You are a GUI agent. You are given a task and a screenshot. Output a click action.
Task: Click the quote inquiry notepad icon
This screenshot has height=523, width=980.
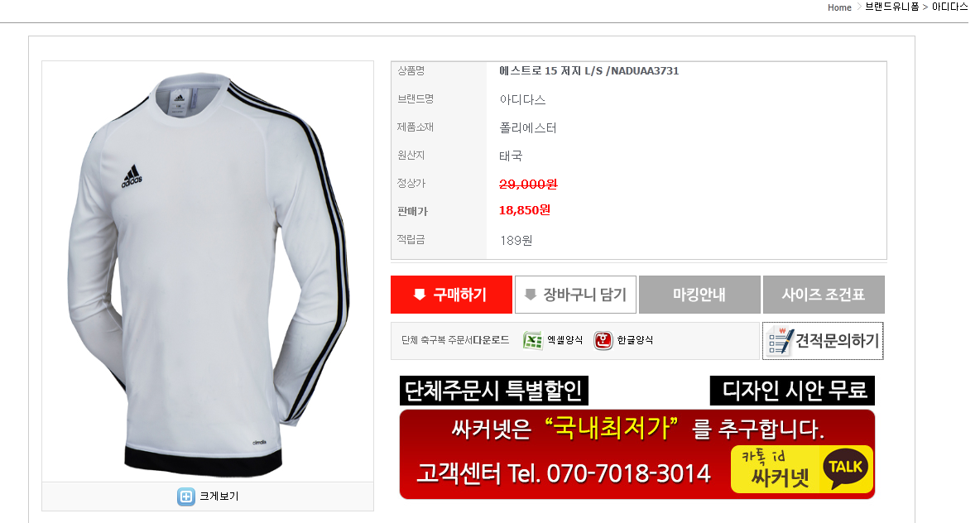point(781,341)
